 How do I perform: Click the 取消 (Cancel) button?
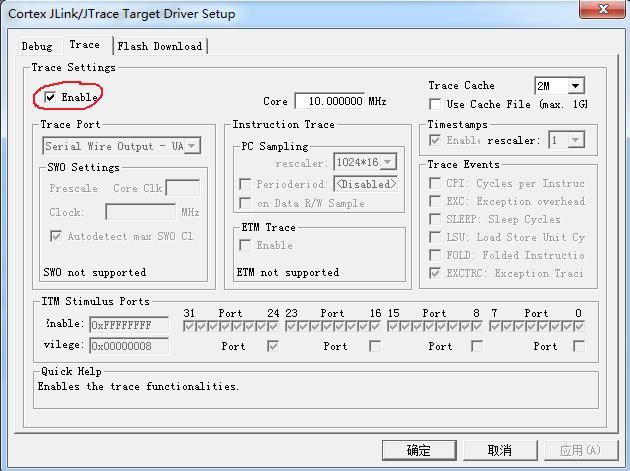tap(500, 451)
